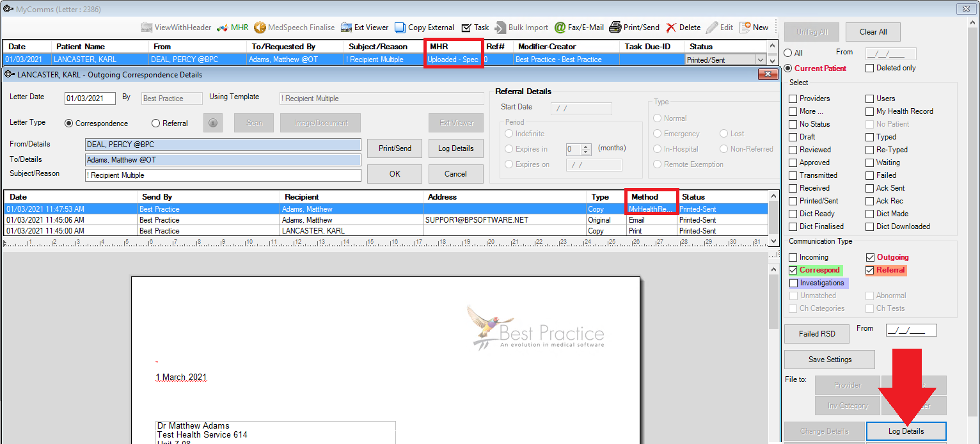Viewport: 980px width, 444px height.
Task: Click the ViewWithHeader toolbar icon
Action: pyautogui.click(x=146, y=28)
